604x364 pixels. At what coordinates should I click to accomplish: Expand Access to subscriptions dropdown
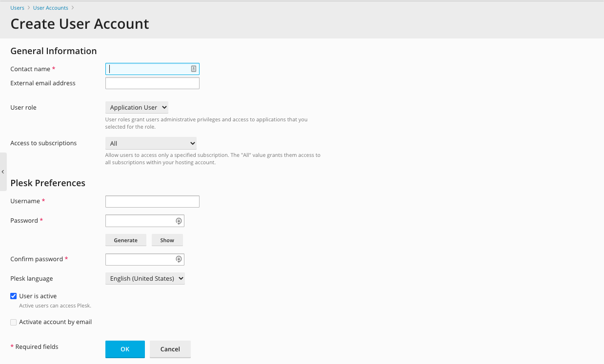(x=151, y=143)
